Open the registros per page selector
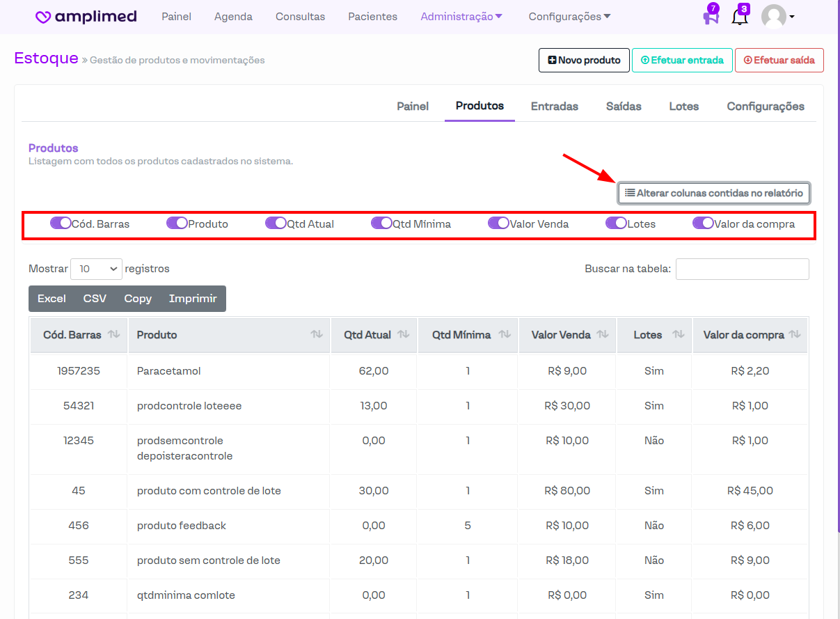Viewport: 840px width, 619px height. coord(96,269)
